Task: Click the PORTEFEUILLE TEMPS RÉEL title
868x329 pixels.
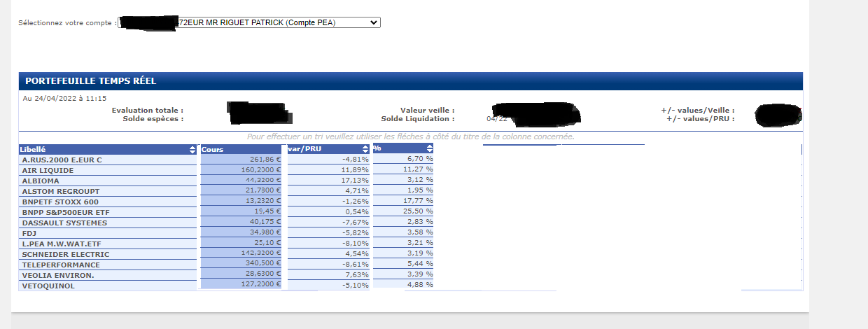Action: pos(90,81)
